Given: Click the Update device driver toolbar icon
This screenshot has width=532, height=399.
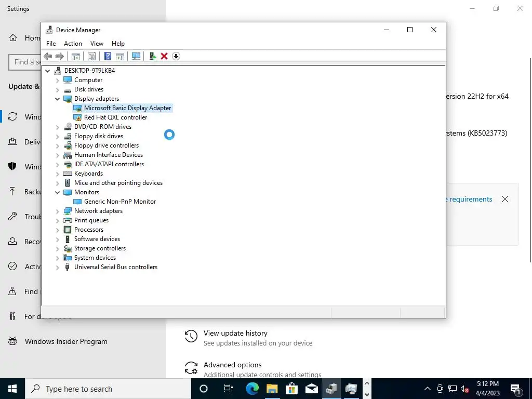Looking at the screenshot, I should point(152,56).
